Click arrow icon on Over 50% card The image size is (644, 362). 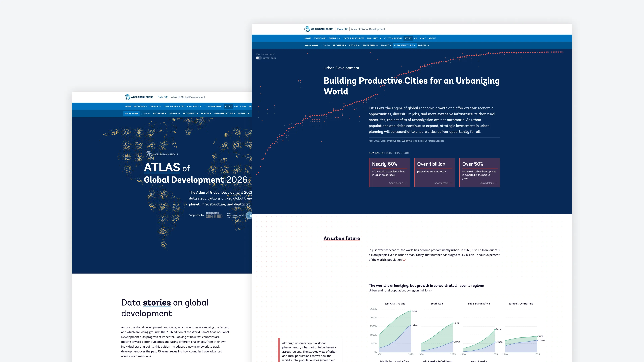496,183
